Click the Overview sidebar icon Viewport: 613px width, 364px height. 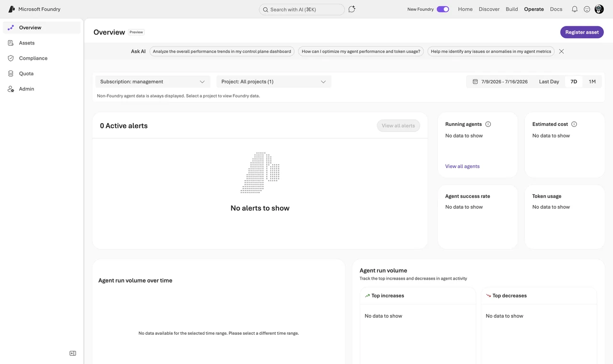click(x=11, y=28)
